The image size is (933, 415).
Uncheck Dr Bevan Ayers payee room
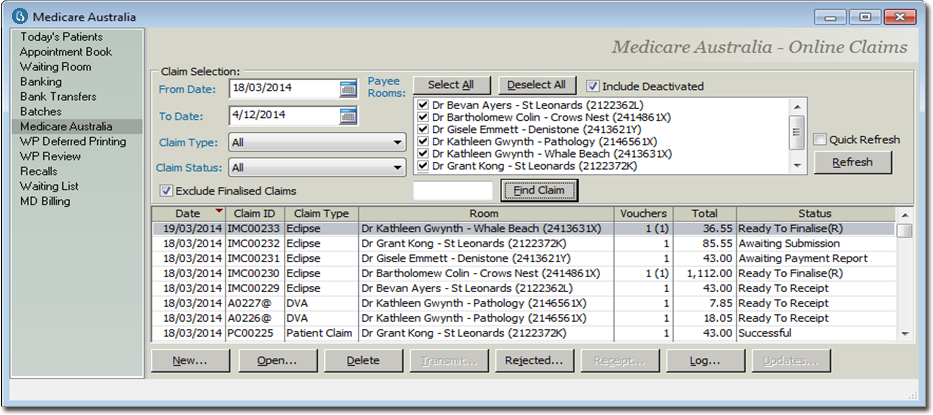click(423, 103)
